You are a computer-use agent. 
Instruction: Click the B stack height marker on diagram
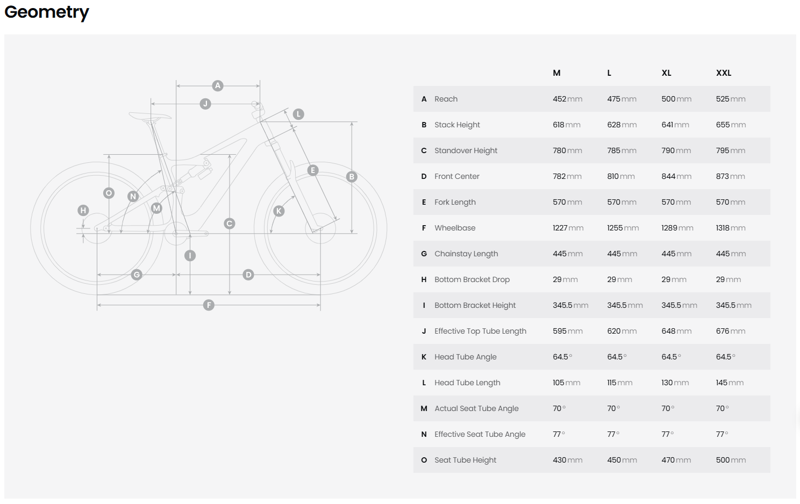coord(352,177)
